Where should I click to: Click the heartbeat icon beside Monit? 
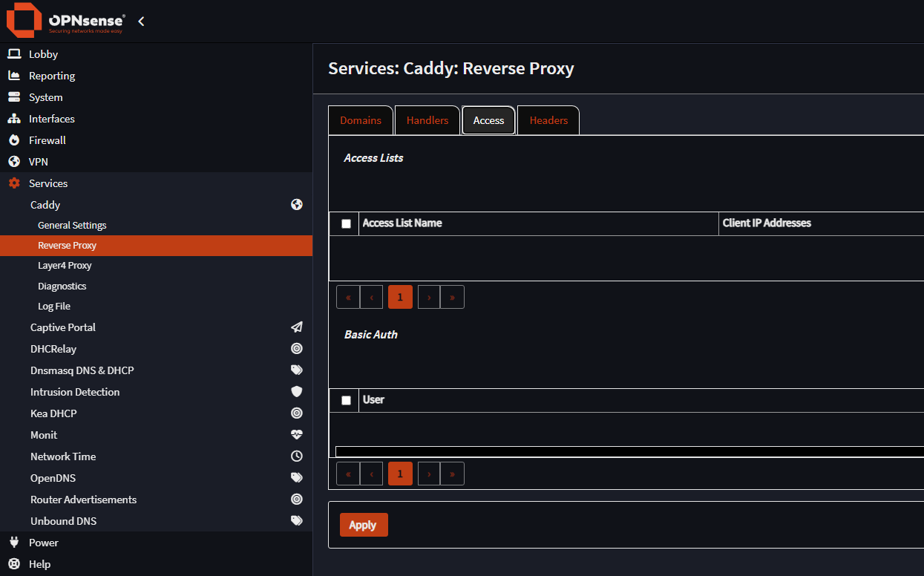[297, 435]
